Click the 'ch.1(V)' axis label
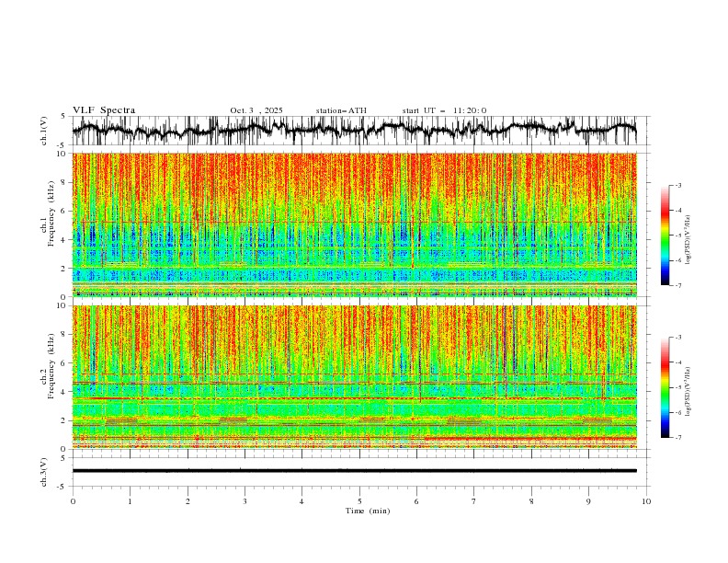The image size is (728, 563). click(x=44, y=132)
